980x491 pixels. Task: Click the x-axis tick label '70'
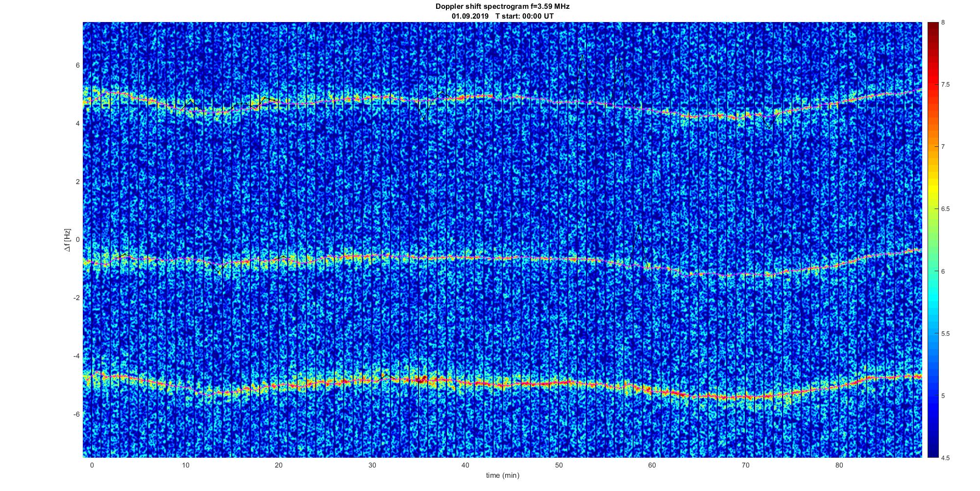click(746, 465)
